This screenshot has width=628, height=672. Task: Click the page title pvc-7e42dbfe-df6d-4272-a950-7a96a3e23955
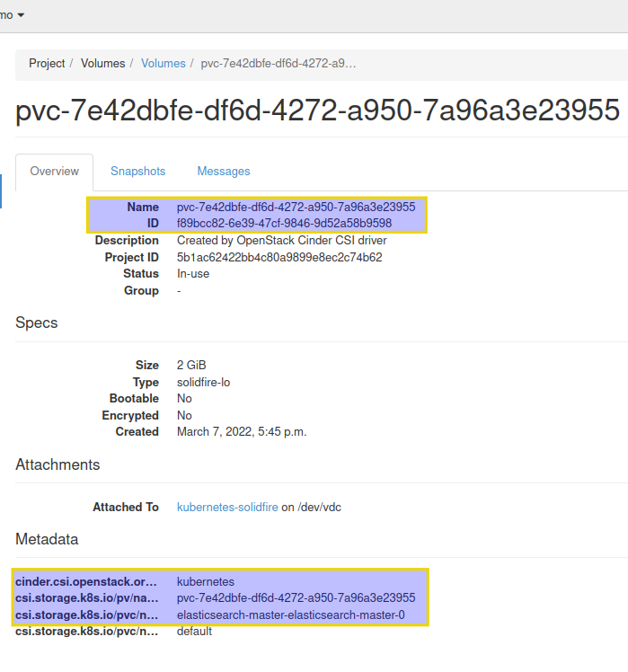pos(318,111)
